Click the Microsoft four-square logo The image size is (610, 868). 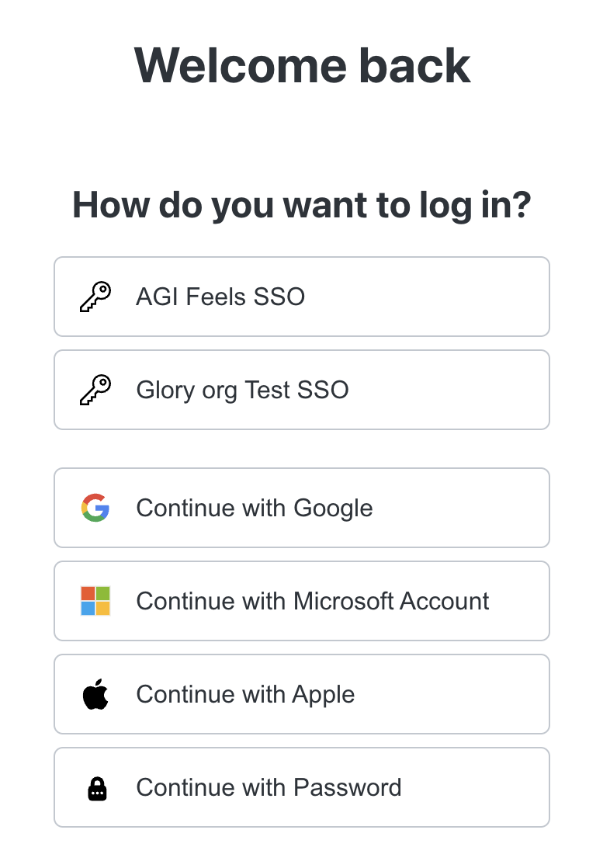[95, 601]
